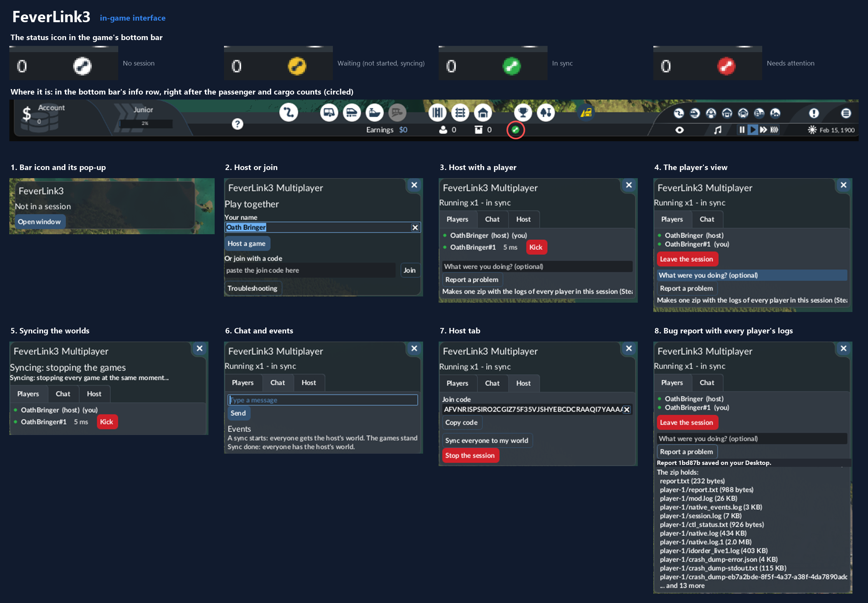Send the chat message

238,413
